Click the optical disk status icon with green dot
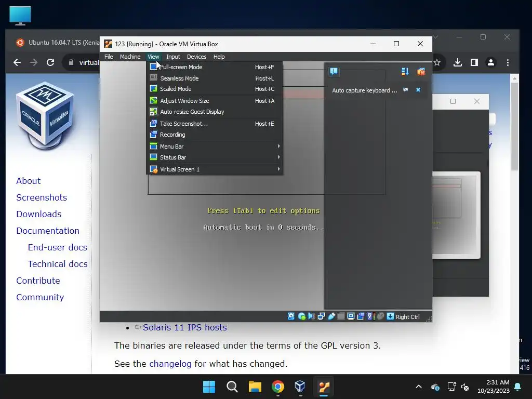Viewport: 532px width, 399px height. 301,316
